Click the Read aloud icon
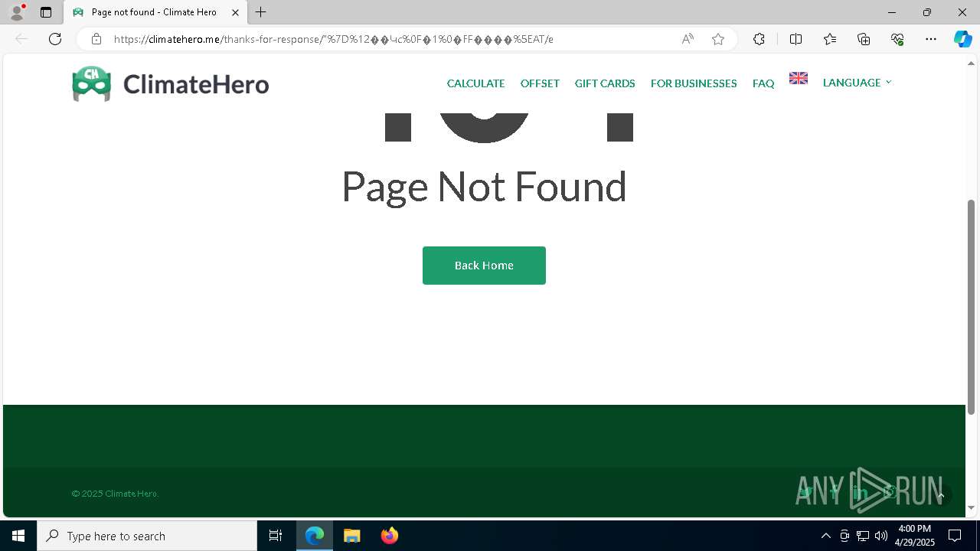This screenshot has width=980, height=551. (x=688, y=39)
